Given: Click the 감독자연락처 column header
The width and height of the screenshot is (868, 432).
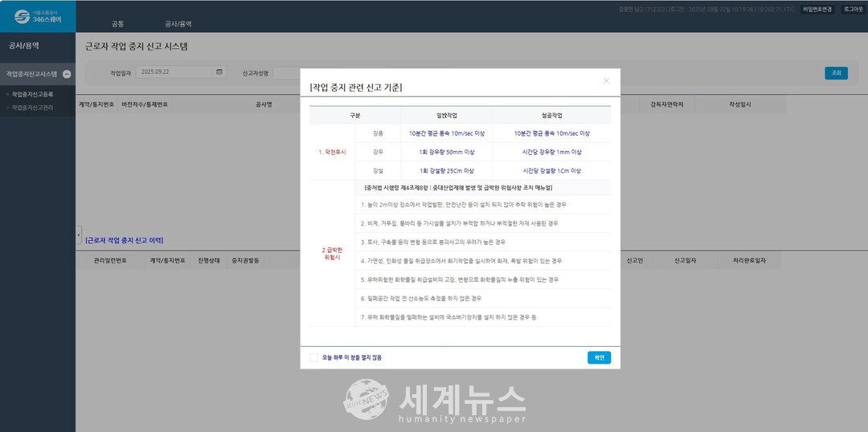Looking at the screenshot, I should coord(666,104).
